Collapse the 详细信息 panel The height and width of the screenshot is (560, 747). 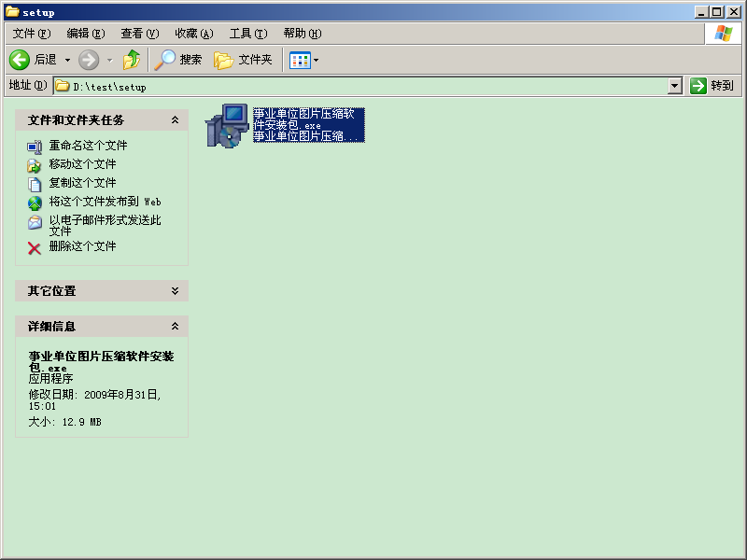point(175,326)
